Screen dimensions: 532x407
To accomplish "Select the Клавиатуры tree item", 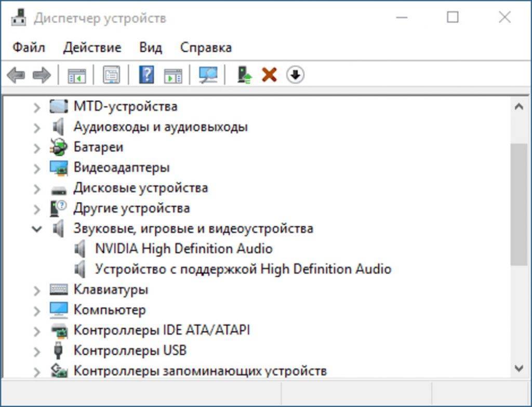I will 111,289.
